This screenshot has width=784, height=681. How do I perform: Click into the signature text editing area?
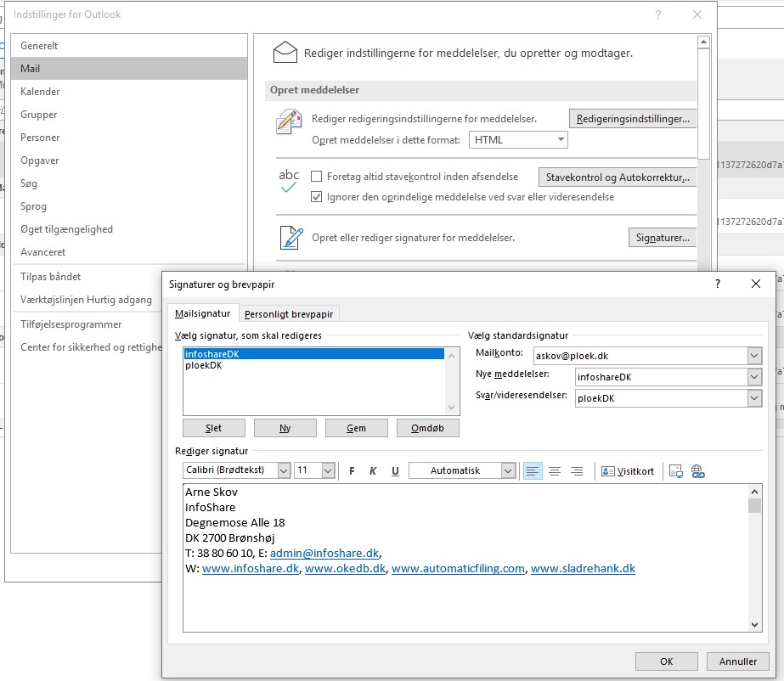(465, 558)
